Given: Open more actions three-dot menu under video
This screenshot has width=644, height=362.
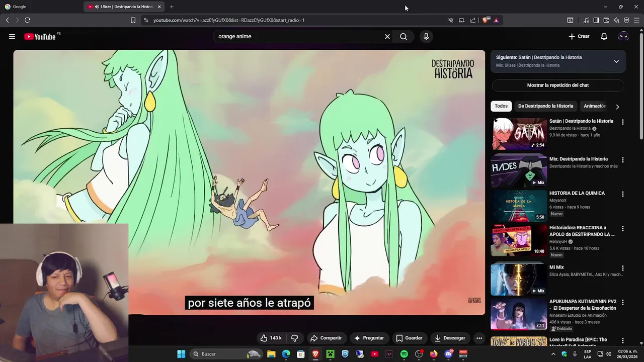Looking at the screenshot, I should click(x=479, y=338).
